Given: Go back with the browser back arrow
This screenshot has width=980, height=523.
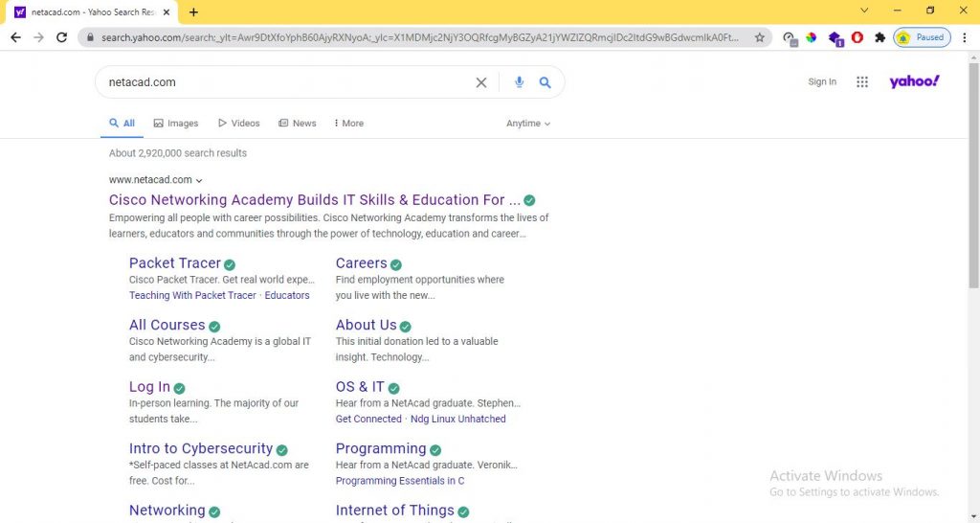Looking at the screenshot, I should 15,37.
